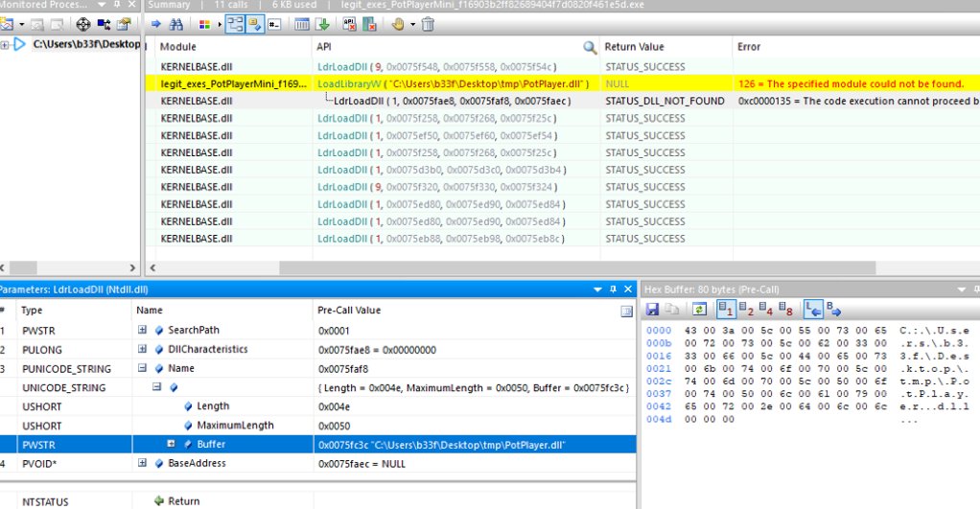Screen dimensions: 980x509
Task: Click the crosshair target process icon
Action: click(82, 24)
